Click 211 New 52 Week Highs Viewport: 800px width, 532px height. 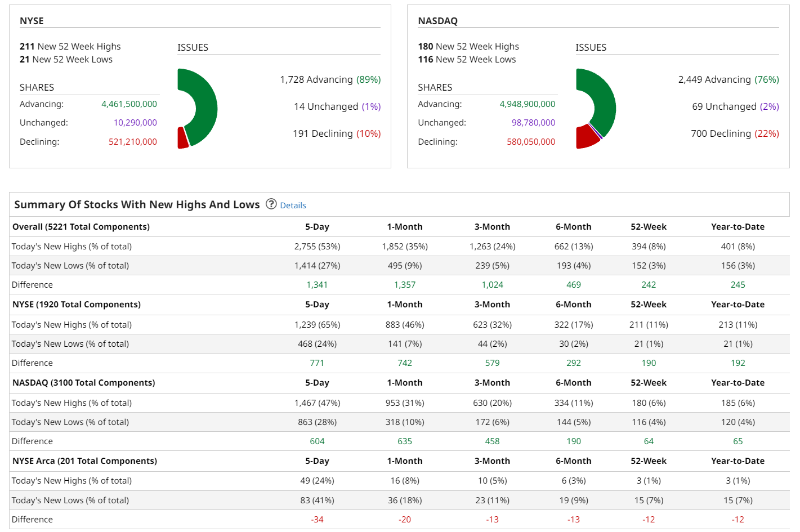click(x=70, y=46)
